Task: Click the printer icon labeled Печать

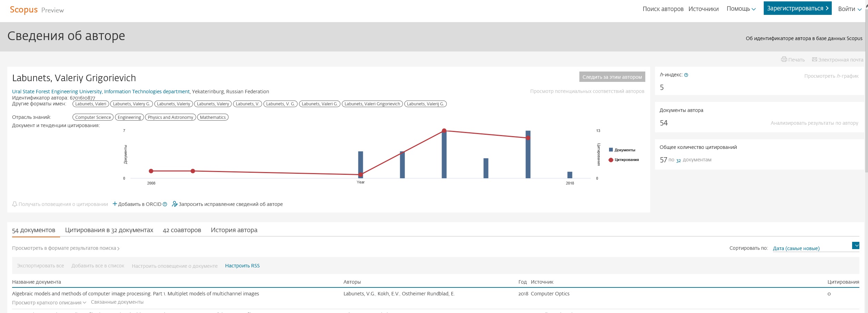Action: (x=784, y=59)
